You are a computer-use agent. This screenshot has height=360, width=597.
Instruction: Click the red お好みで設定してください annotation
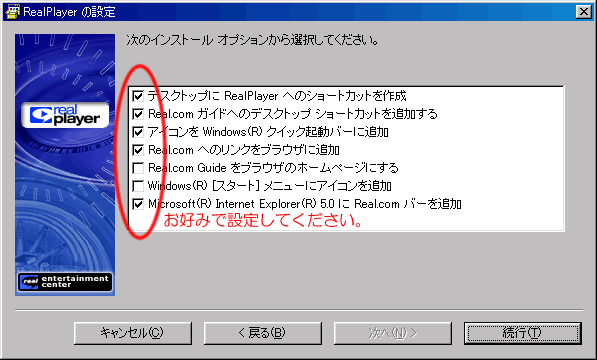coord(263,220)
